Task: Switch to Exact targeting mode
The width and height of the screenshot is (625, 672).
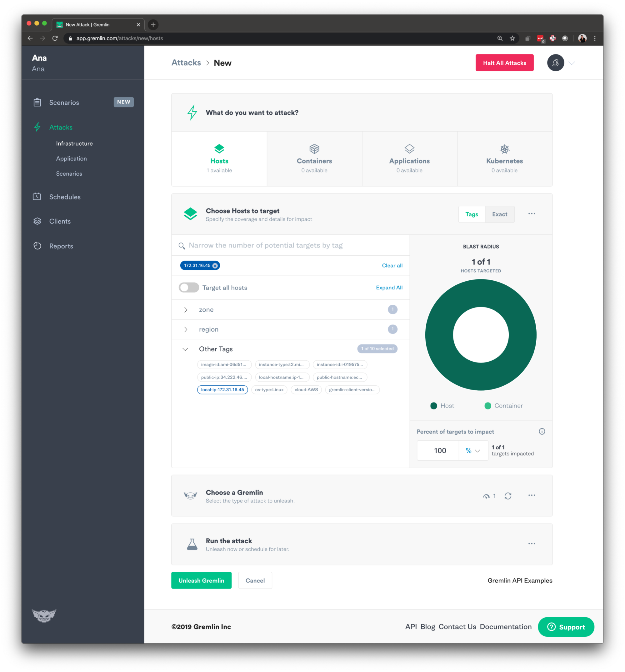Action: pyautogui.click(x=500, y=214)
